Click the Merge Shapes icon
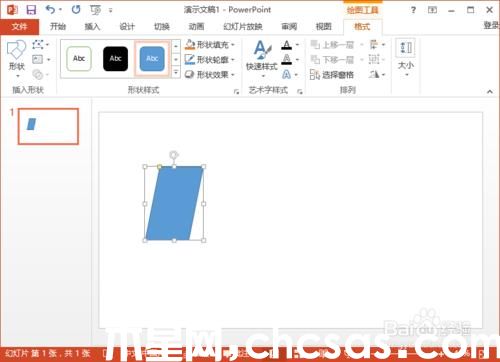Screen dimensions: 500x362 coord(38,74)
